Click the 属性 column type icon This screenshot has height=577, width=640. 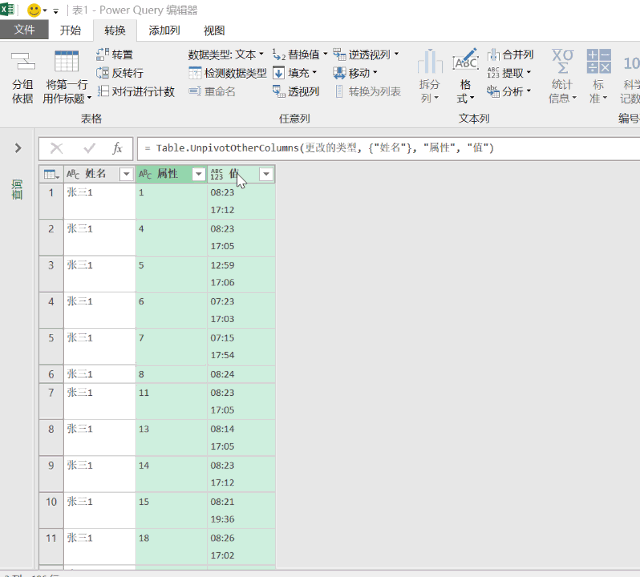145,174
